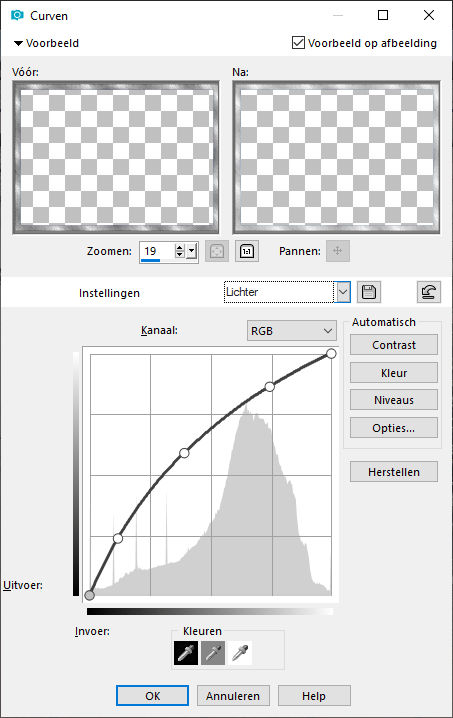Screen dimensions: 453x718
Task: Select the middle curve control point
Action: click(x=184, y=453)
